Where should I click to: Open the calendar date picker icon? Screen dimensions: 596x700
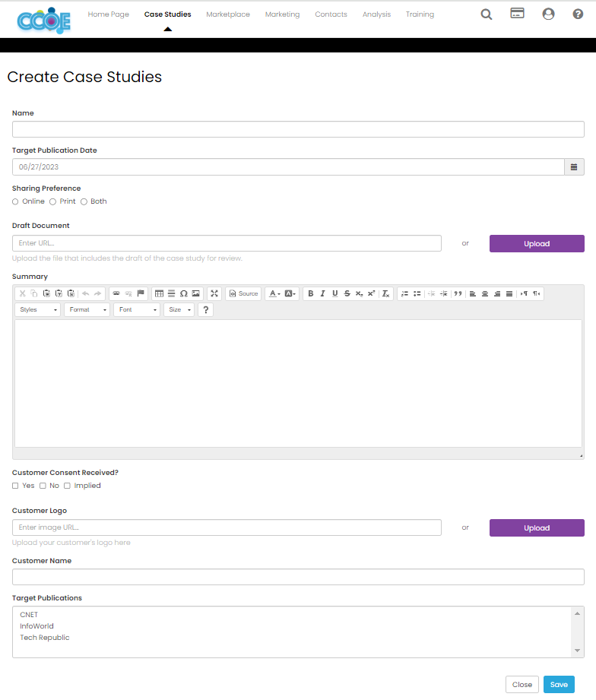(574, 167)
